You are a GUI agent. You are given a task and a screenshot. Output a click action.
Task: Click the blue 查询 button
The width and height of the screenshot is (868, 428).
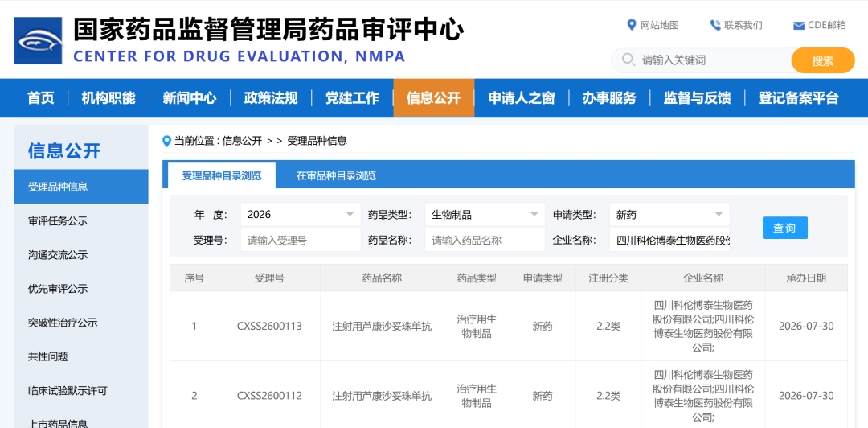point(784,228)
